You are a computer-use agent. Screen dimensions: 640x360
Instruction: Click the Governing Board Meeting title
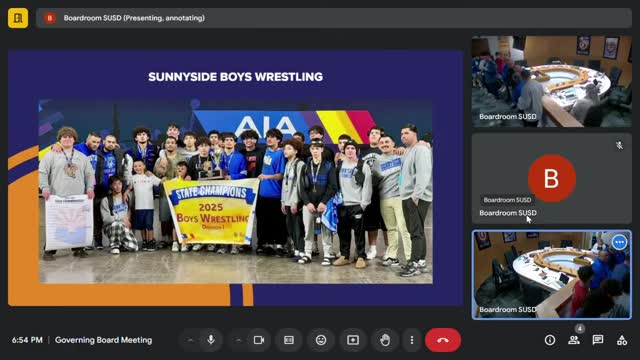click(104, 340)
